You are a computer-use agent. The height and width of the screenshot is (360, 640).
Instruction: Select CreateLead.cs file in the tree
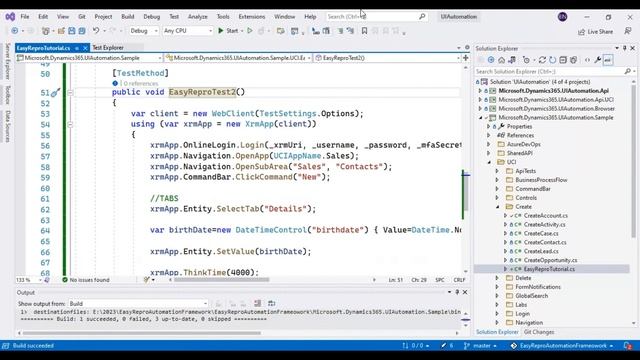[541, 251]
